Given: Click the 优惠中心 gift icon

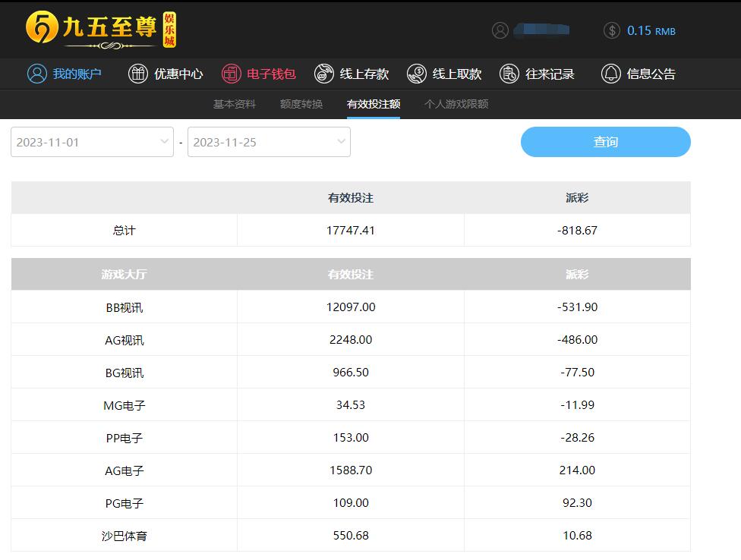Looking at the screenshot, I should pos(138,74).
